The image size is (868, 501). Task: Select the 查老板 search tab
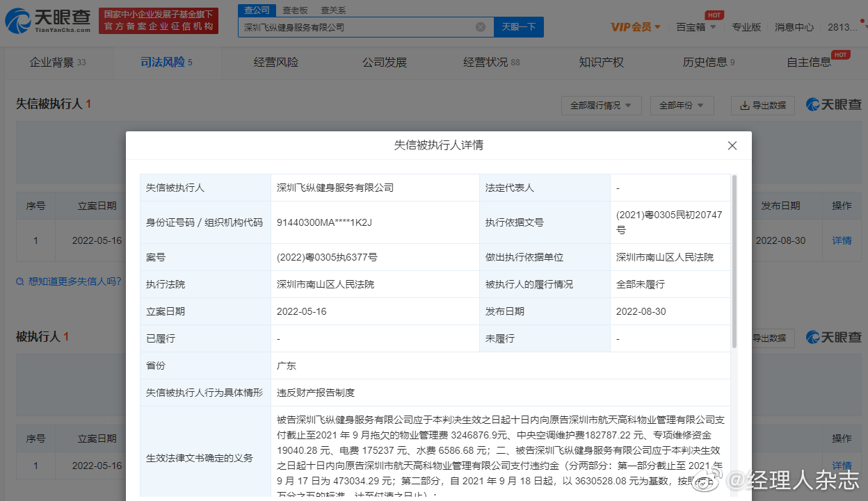click(x=295, y=10)
